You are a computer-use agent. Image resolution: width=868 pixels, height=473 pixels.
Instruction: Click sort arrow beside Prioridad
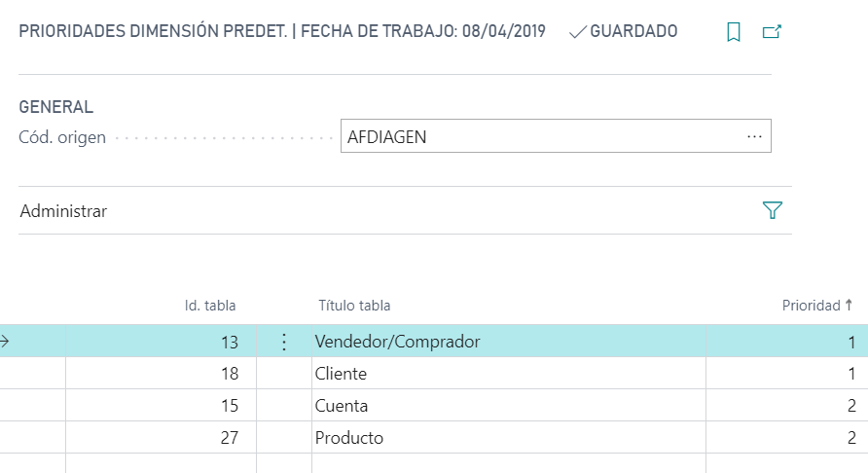click(850, 306)
